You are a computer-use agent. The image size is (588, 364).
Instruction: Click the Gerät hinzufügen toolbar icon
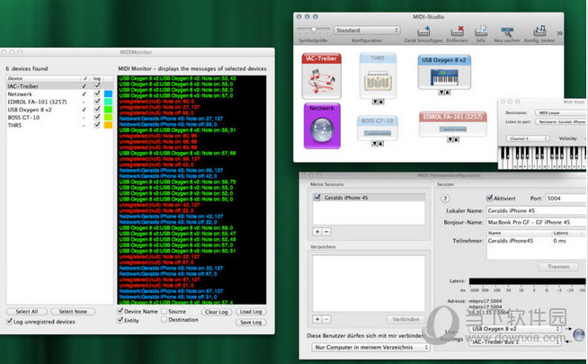pos(423,31)
